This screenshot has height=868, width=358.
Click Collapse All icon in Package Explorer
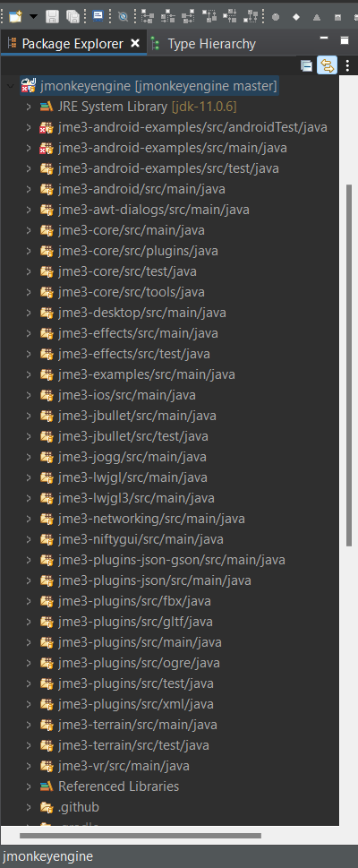coord(307,66)
